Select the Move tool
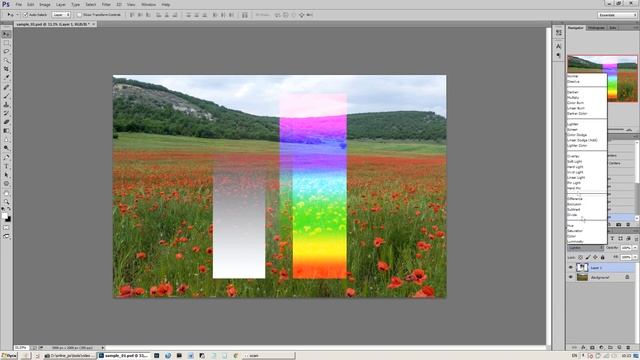Viewport: 640px width, 360px height. click(6, 34)
